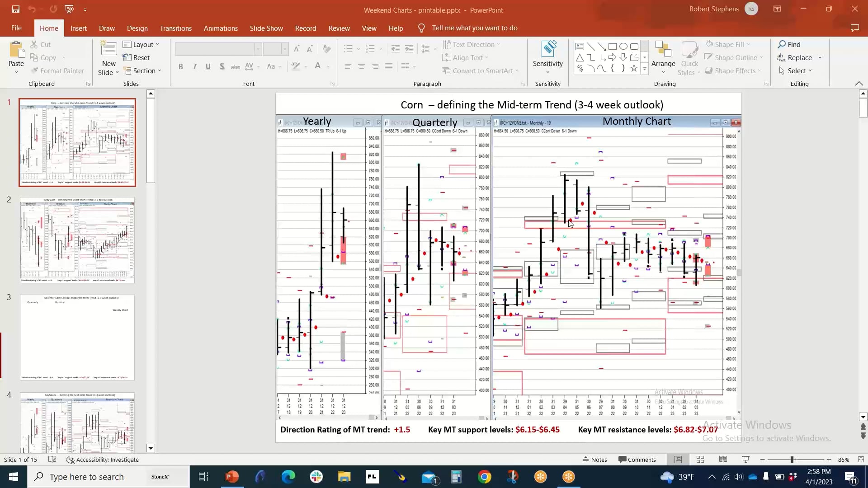Click the New Slide button

pyautogui.click(x=108, y=57)
